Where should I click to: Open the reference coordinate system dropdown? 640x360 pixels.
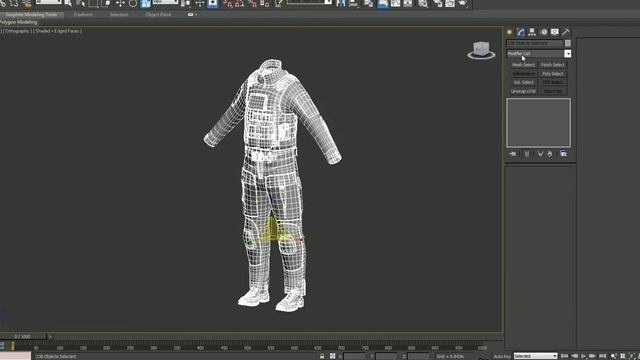[166, 2]
